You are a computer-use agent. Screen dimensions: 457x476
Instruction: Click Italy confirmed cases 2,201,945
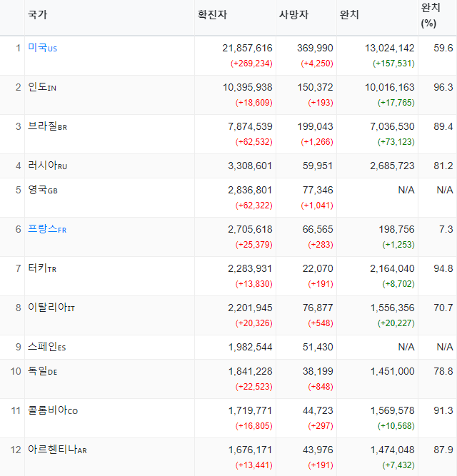[250, 308]
